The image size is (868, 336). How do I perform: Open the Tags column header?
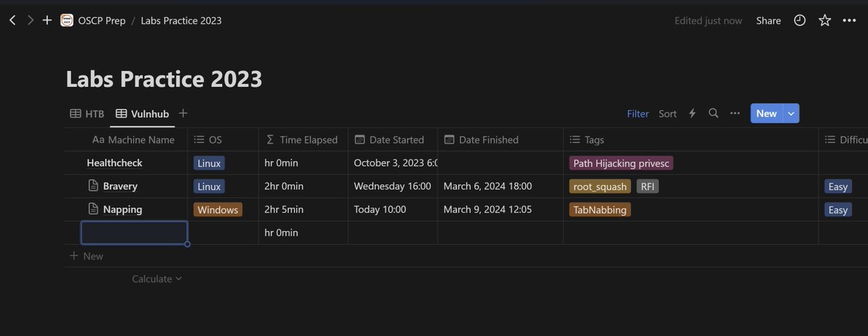tap(691, 139)
